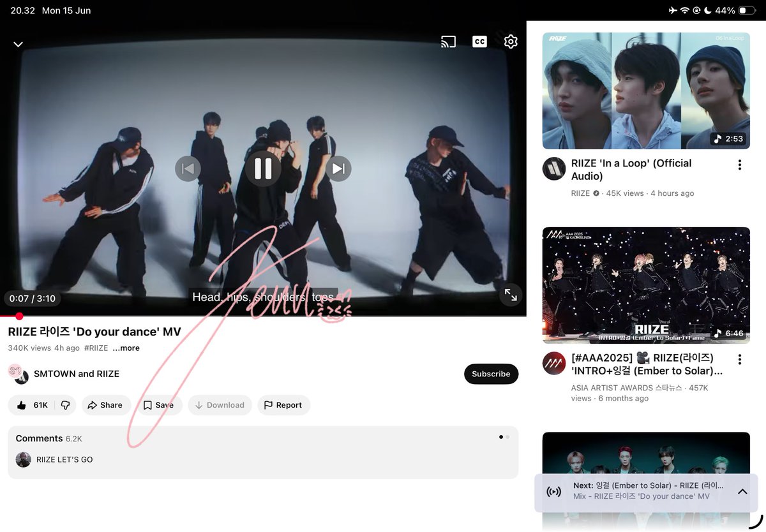Open the RIIZE channel avatar beside In a Loop
Image resolution: width=766 pixels, height=532 pixels.
[553, 168]
